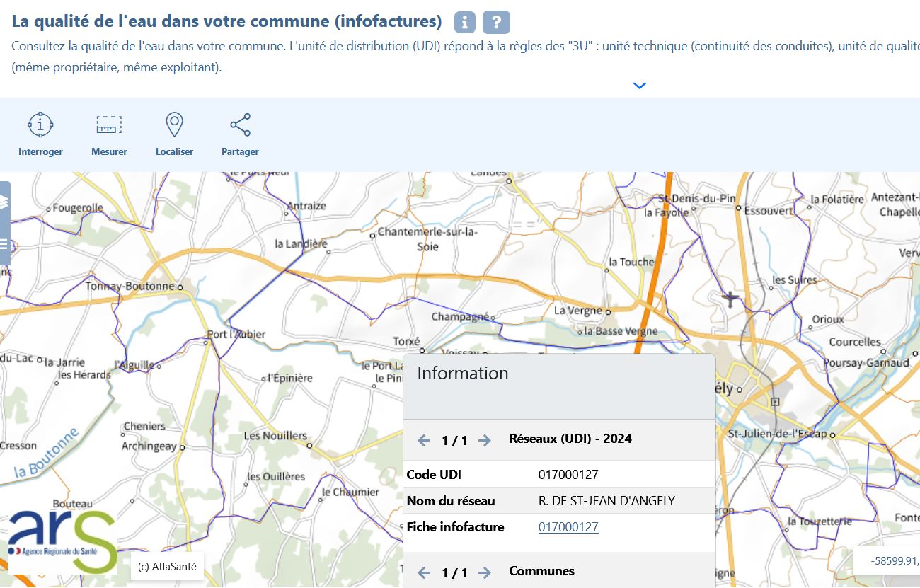The width and height of the screenshot is (920, 588).
Task: Click the ARS Agence Régionale de Santé logo
Action: pyautogui.click(x=62, y=541)
